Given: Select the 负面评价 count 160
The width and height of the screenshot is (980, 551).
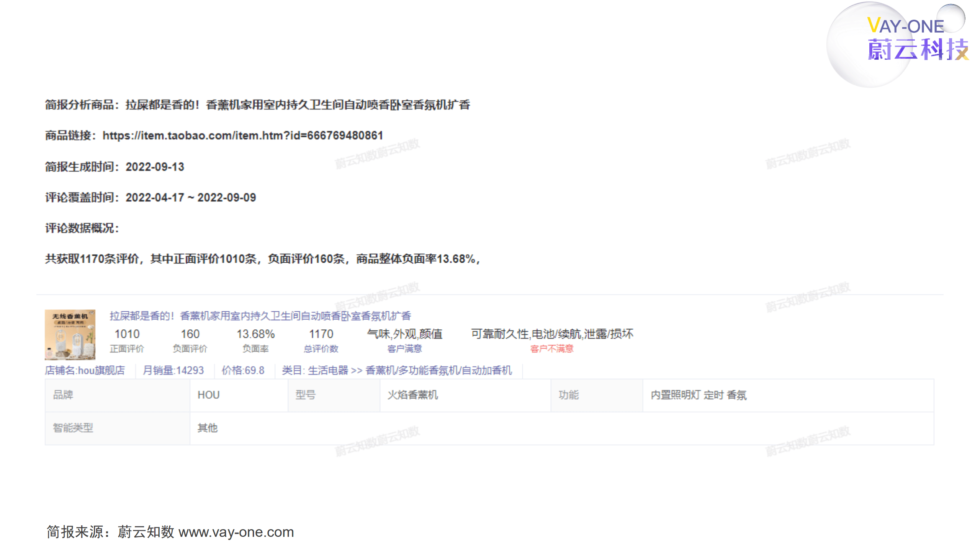Looking at the screenshot, I should point(190,334).
